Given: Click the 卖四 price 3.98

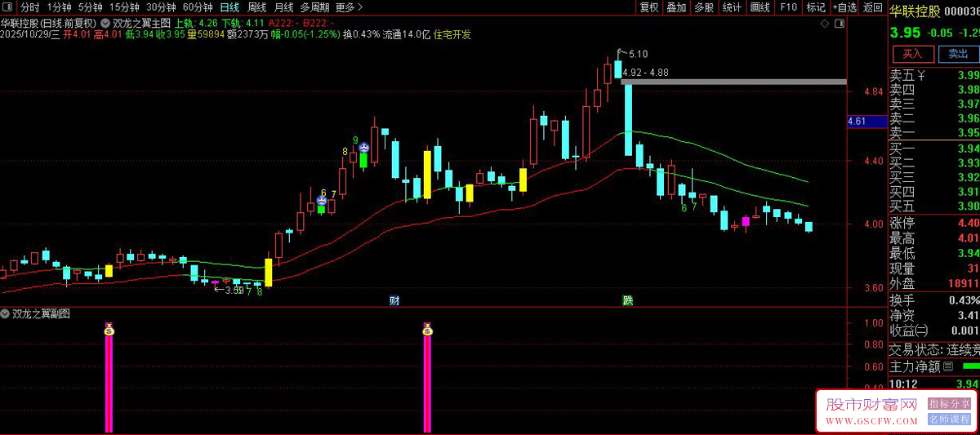Looking at the screenshot, I should 968,90.
